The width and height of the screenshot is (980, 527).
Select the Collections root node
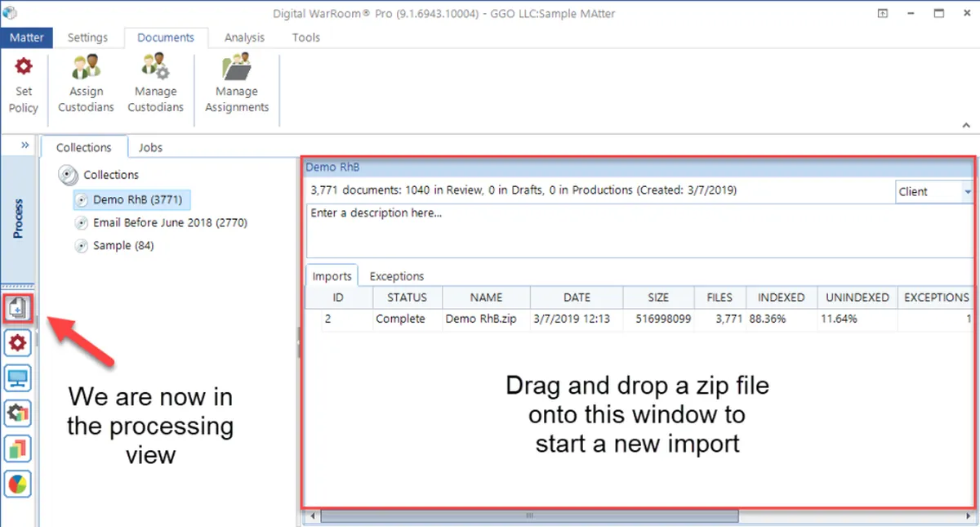click(111, 175)
